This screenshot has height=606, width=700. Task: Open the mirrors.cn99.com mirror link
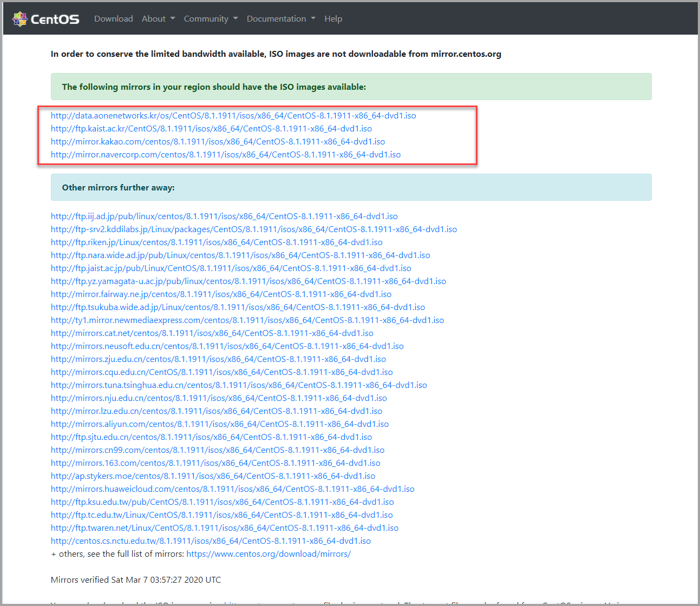[x=218, y=450]
